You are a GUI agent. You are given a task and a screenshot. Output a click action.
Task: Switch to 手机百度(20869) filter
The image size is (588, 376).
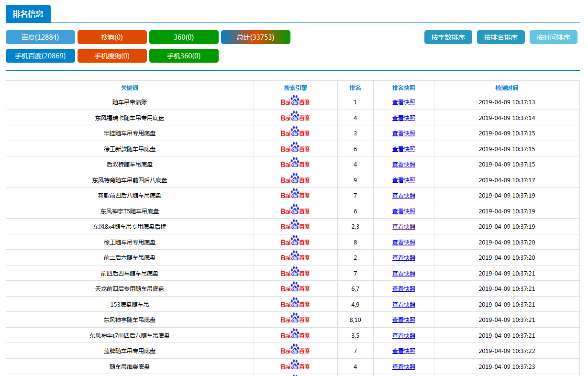(40, 56)
